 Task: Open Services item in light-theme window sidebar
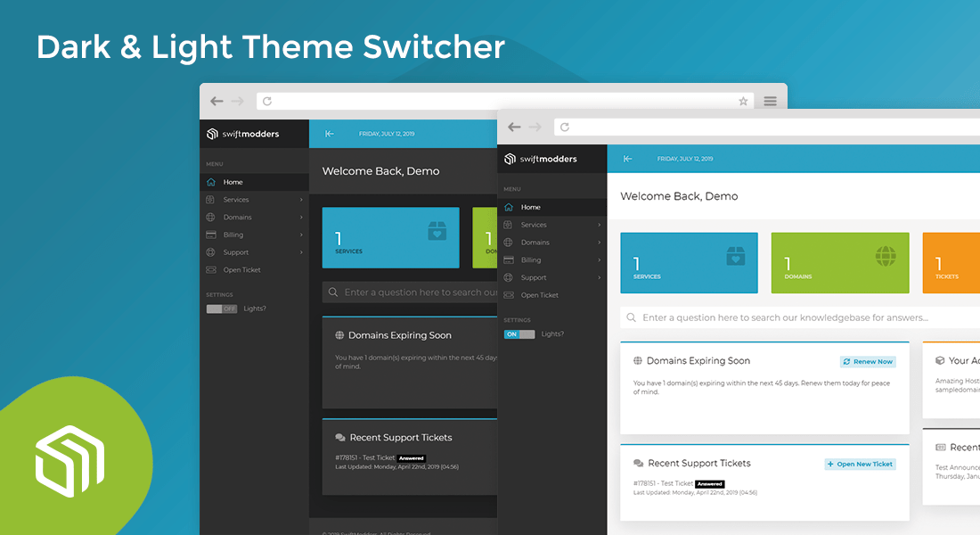(x=551, y=225)
